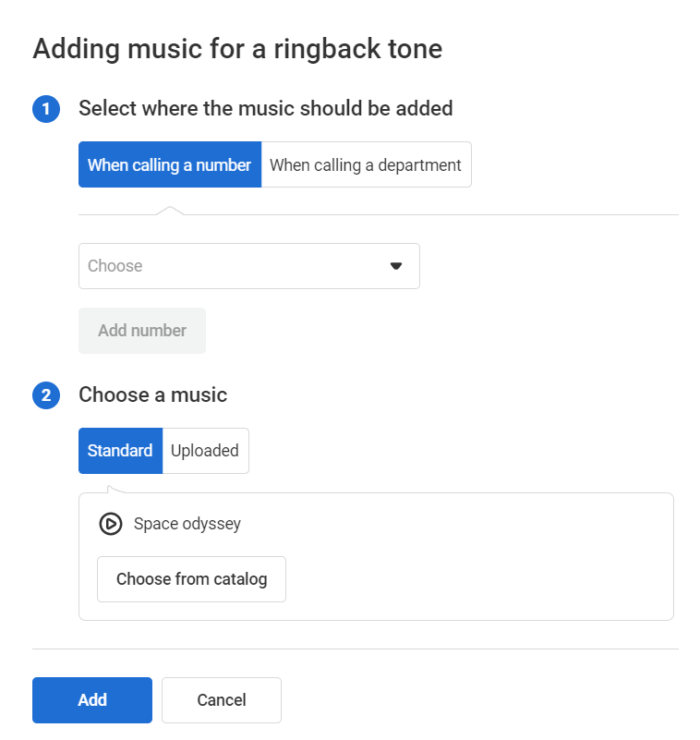Click 'Select where the music should be added' heading
The image size is (700, 740).
(x=266, y=109)
